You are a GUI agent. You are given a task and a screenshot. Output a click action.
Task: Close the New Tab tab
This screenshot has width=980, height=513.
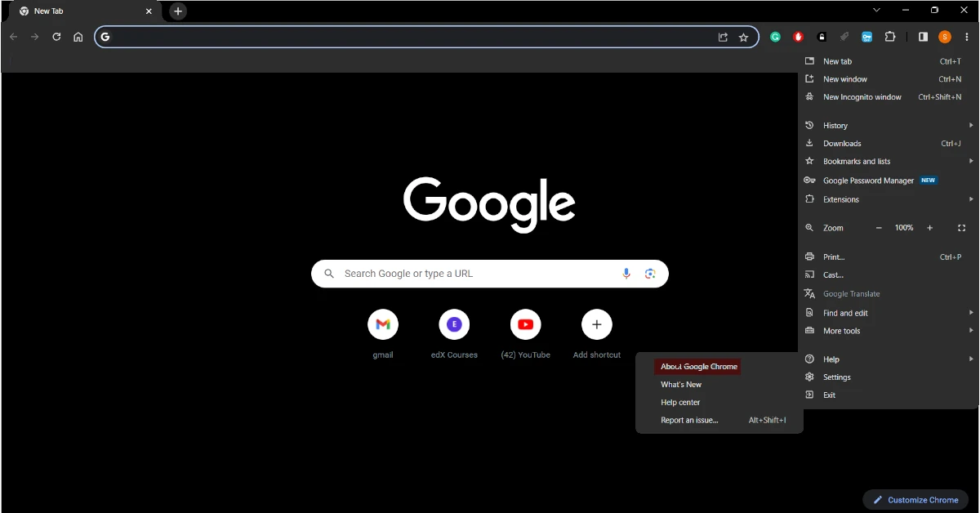[x=149, y=11]
